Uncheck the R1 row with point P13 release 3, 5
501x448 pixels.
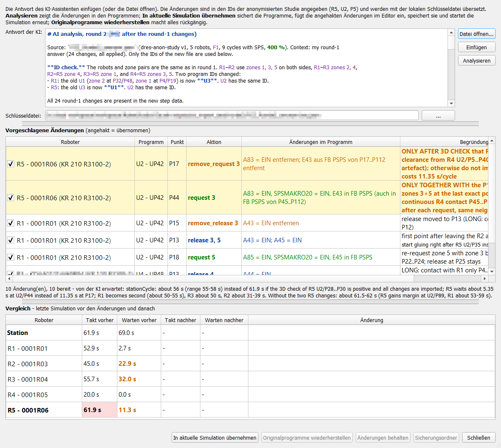[11, 240]
